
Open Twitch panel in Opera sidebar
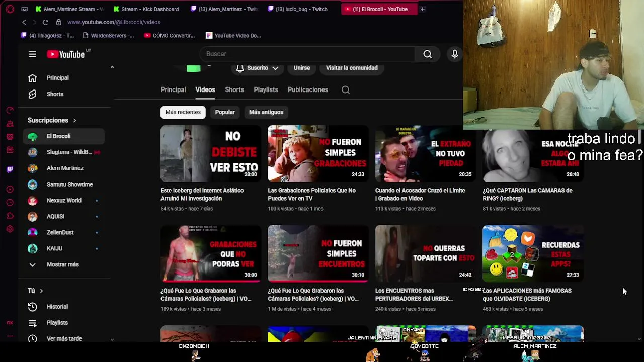click(x=10, y=169)
